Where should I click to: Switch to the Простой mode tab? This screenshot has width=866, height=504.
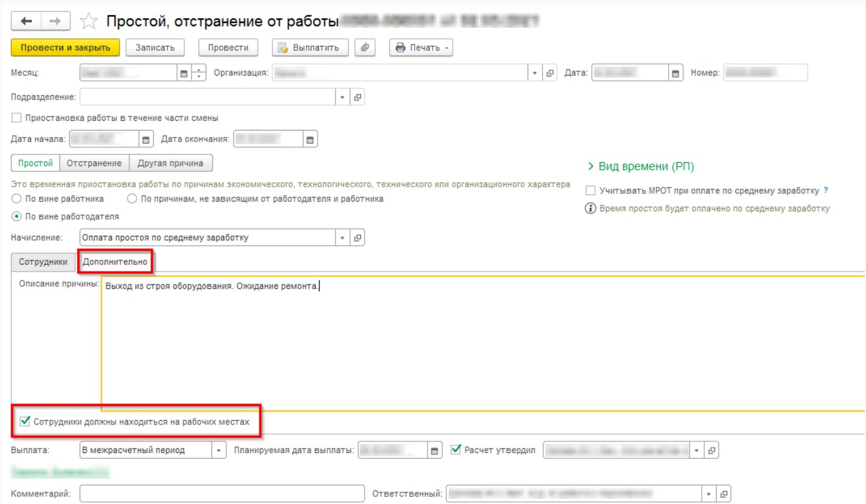[x=36, y=163]
